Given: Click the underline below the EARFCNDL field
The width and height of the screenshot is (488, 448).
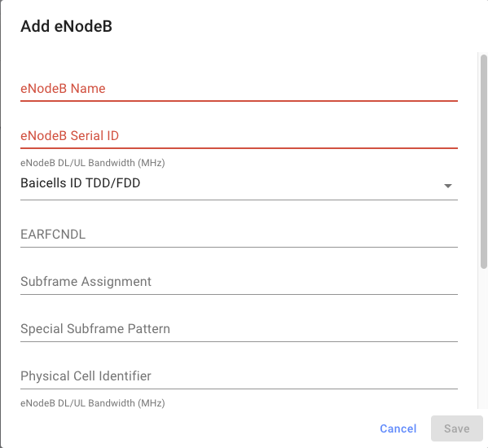Looking at the screenshot, I should point(239,247).
